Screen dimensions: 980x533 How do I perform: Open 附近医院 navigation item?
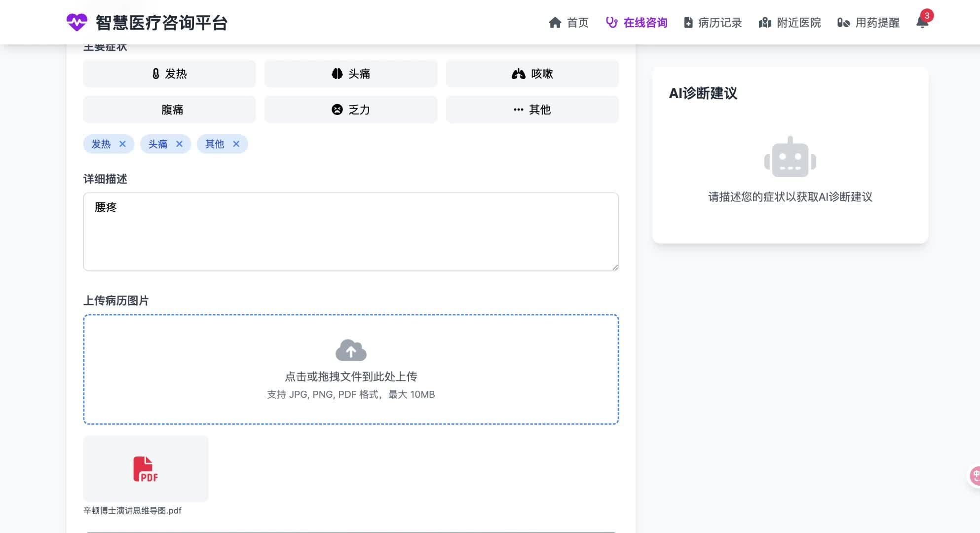[790, 23]
